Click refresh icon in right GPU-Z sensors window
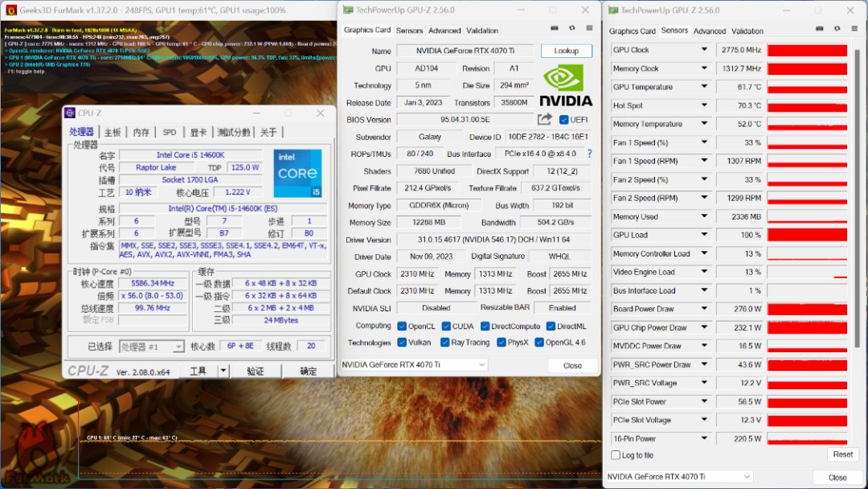The width and height of the screenshot is (868, 489). (x=837, y=29)
